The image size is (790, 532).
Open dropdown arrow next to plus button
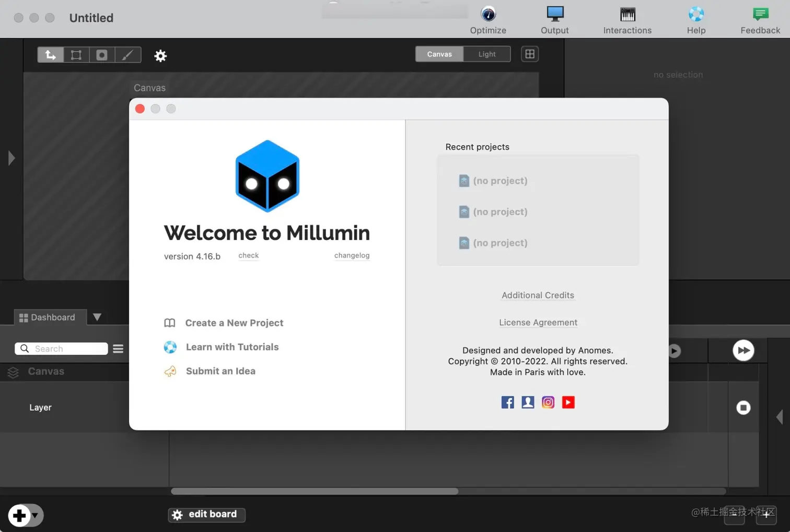[x=35, y=516]
